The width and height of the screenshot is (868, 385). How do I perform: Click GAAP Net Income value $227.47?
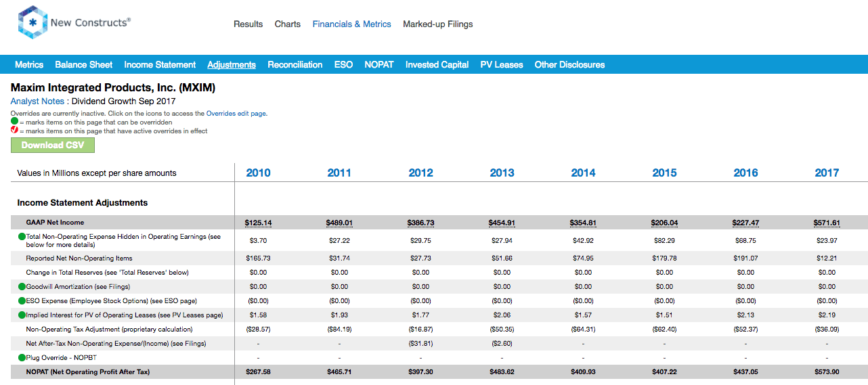[x=746, y=223]
